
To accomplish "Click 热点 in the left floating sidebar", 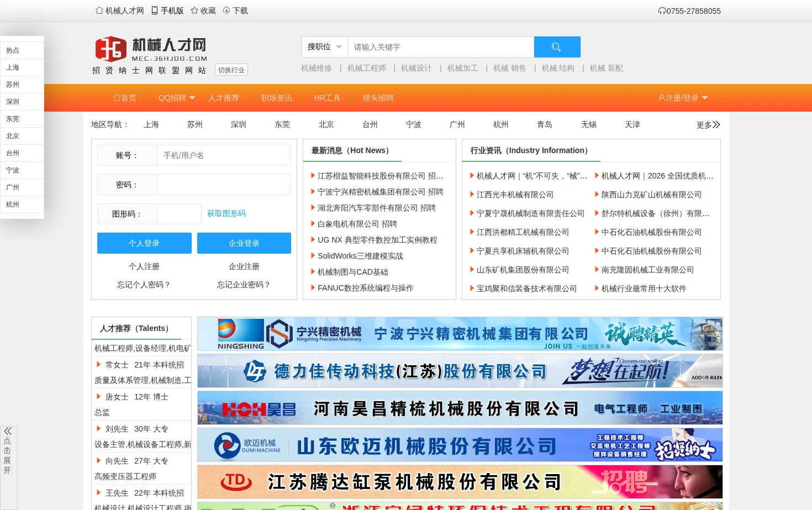I will pos(22,50).
